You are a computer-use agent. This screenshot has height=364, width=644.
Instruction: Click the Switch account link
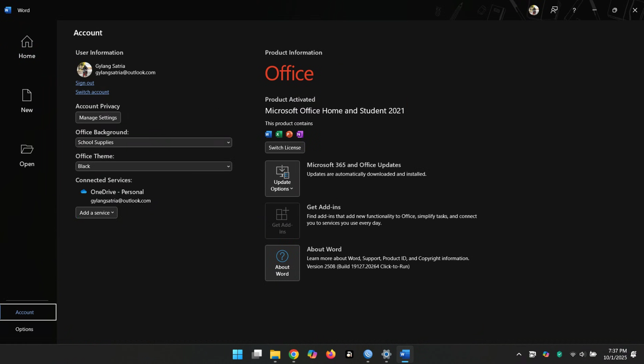tap(92, 92)
